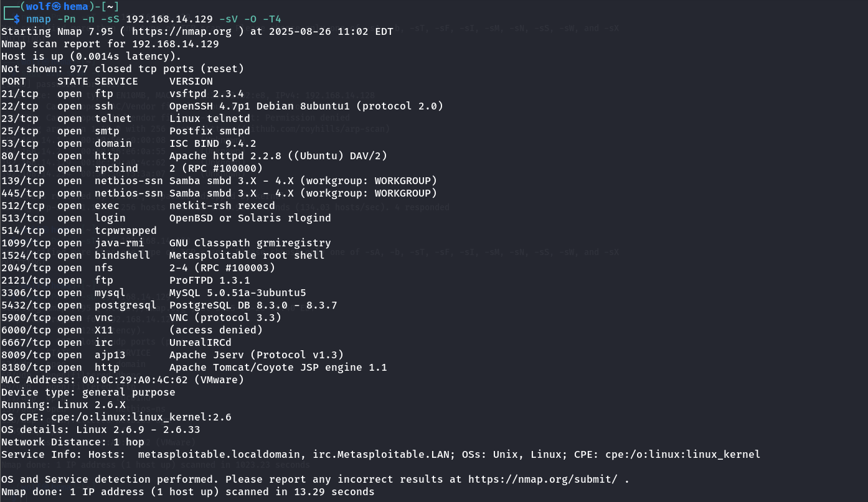868x502 pixels.
Task: Click the VERSION column header
Action: pos(191,81)
